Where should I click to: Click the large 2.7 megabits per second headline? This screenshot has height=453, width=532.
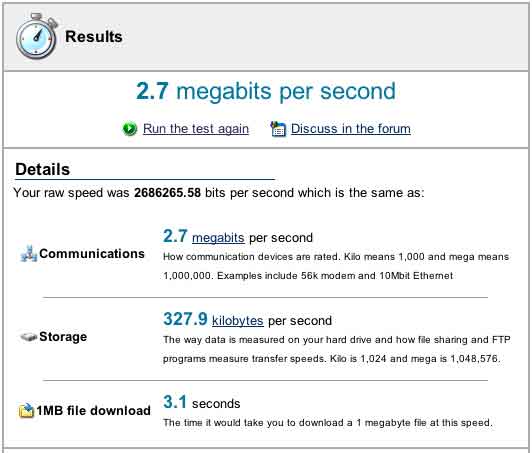[x=266, y=91]
